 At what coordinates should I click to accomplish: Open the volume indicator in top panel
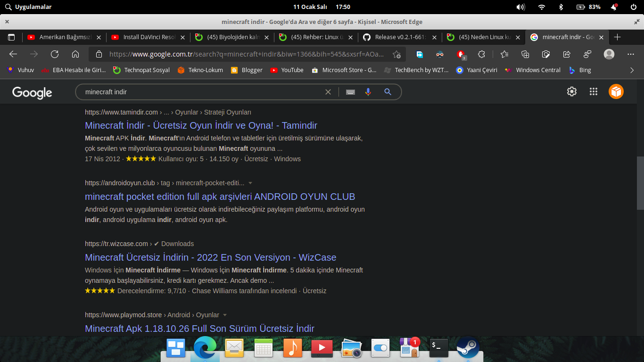coord(520,7)
